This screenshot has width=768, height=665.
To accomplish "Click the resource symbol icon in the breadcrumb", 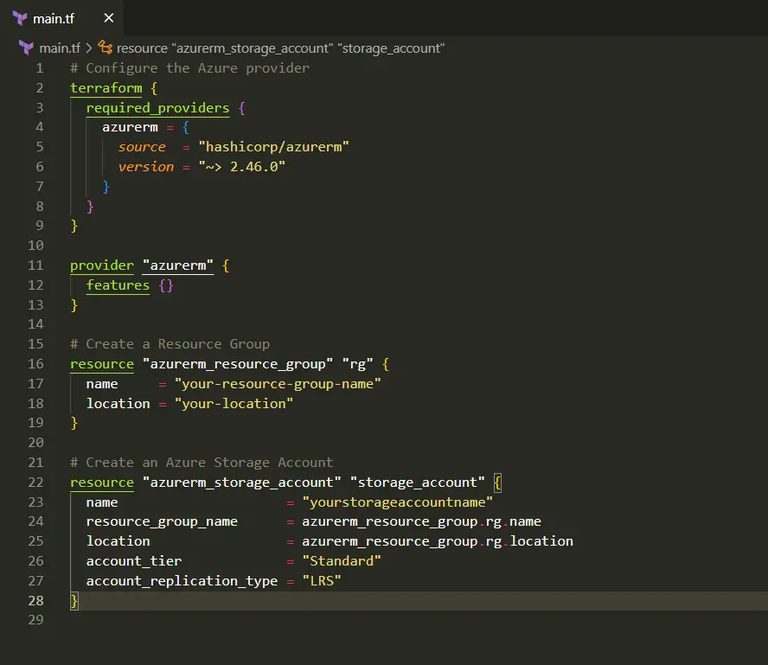I will click(x=105, y=47).
